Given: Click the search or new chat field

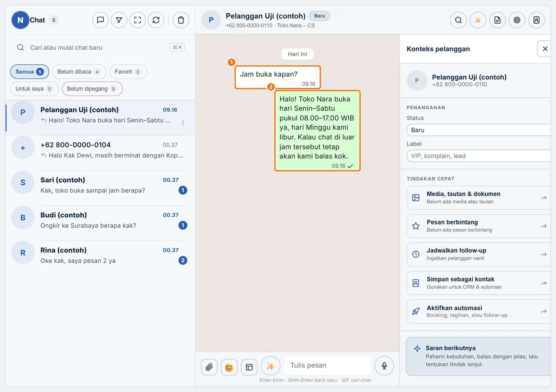Looking at the screenshot, I should coord(100,47).
